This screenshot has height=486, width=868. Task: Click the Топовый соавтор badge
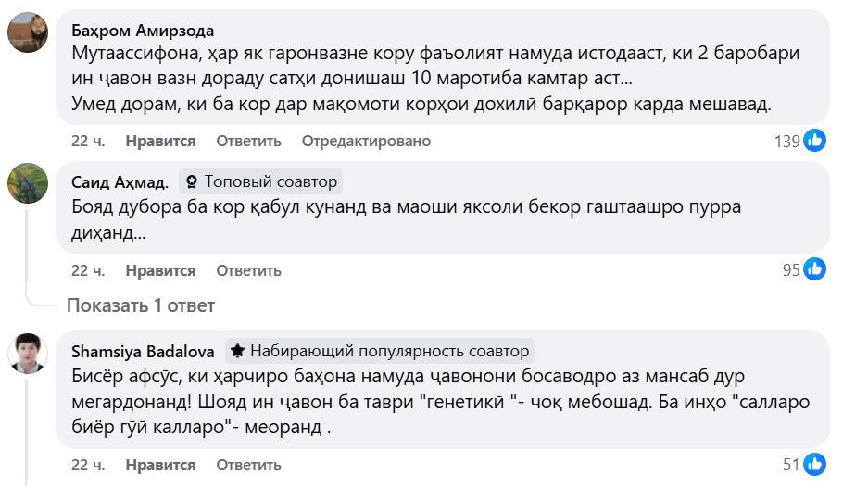[x=260, y=181]
